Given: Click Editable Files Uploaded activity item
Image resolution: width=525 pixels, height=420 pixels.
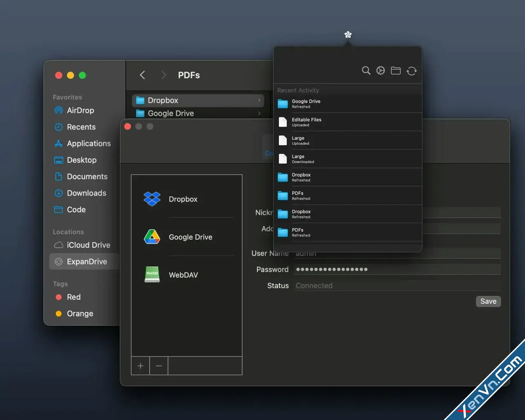Looking at the screenshot, I should point(348,122).
